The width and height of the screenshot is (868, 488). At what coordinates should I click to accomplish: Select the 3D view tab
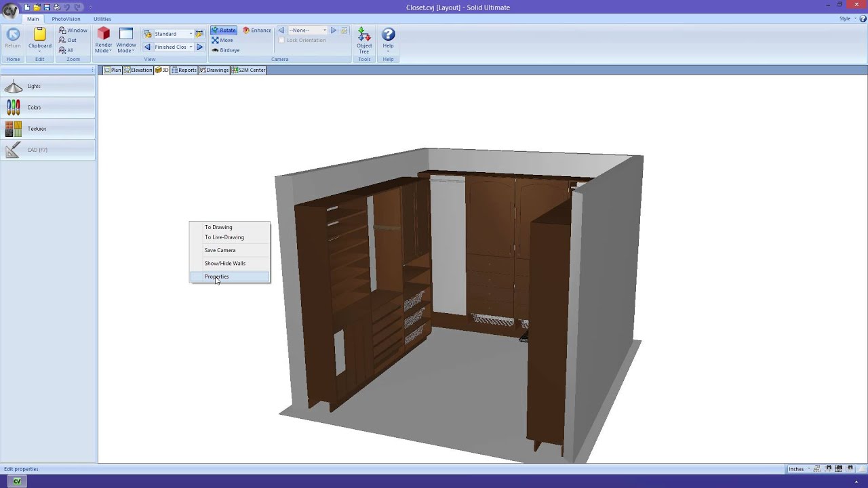tap(161, 70)
